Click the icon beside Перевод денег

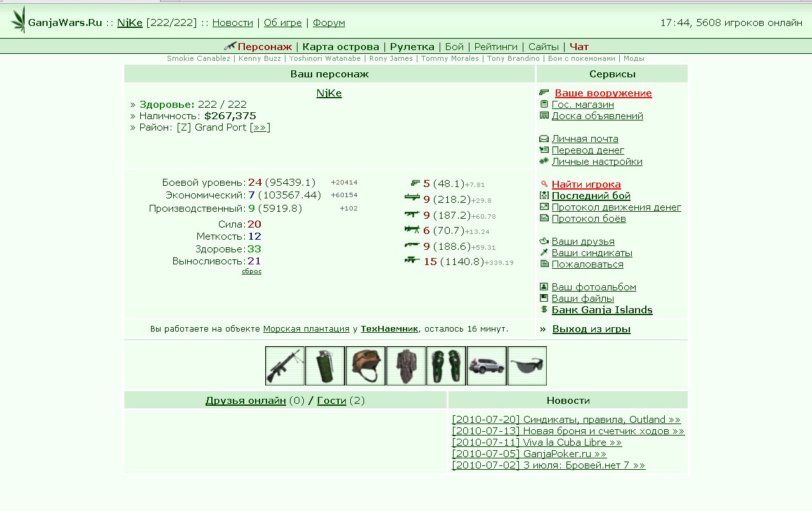pyautogui.click(x=544, y=150)
